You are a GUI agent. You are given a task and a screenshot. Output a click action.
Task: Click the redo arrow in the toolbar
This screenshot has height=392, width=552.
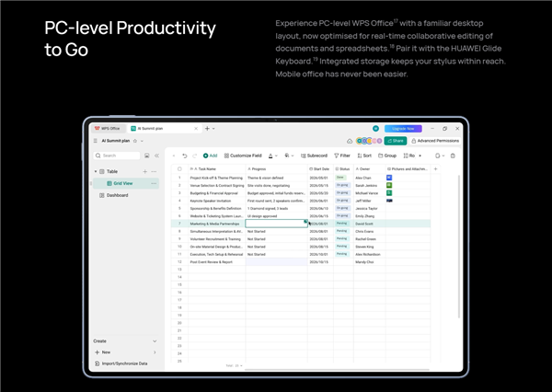[195, 156]
